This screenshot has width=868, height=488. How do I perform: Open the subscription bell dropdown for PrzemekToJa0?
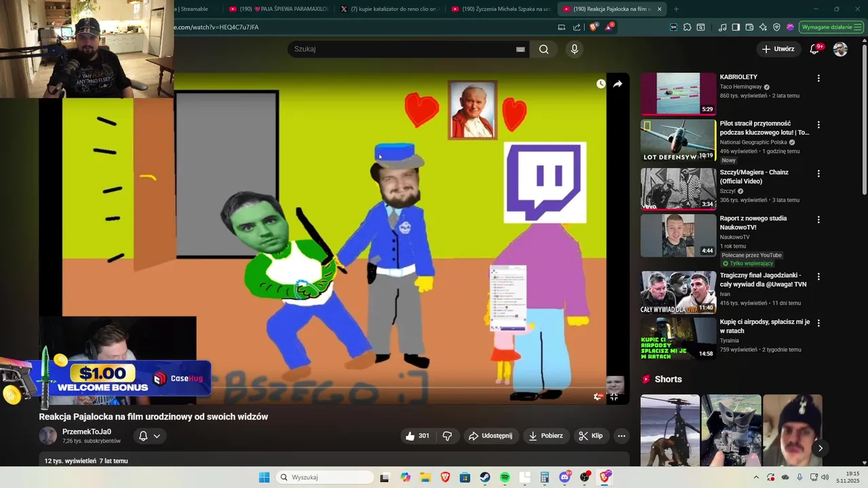[x=149, y=436]
